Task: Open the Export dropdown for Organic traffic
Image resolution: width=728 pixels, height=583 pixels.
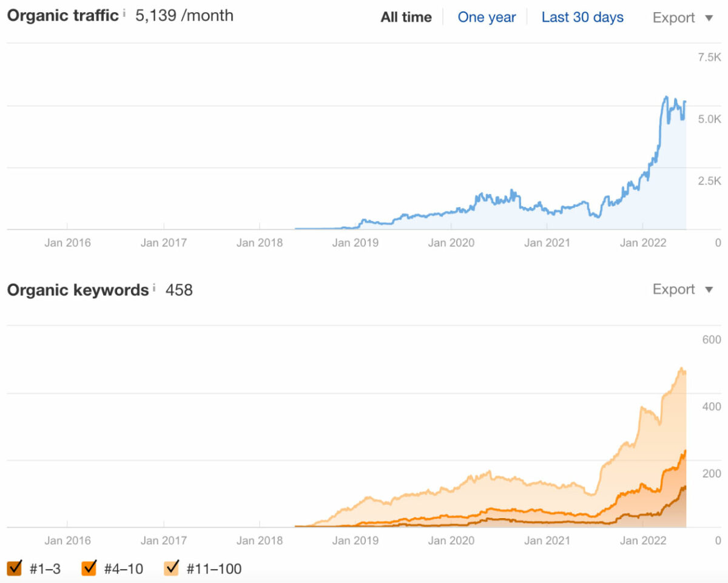Action: coord(682,18)
